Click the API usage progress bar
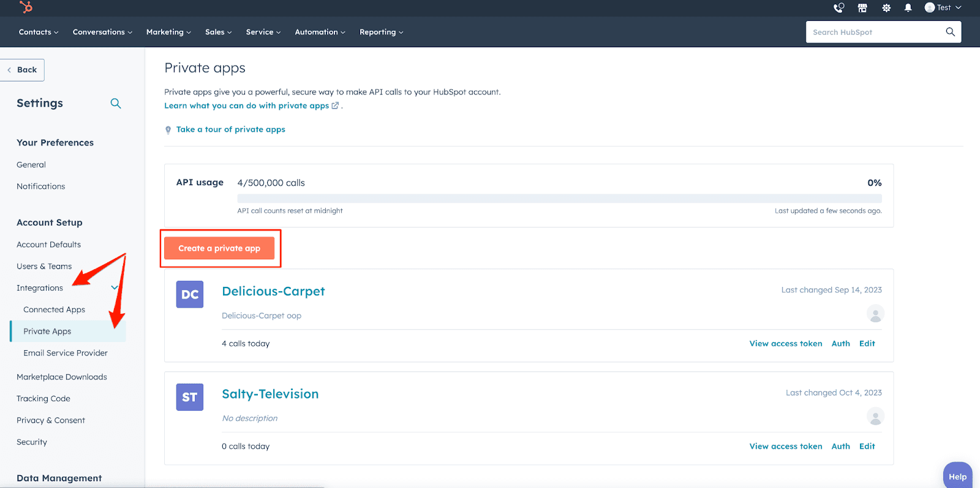This screenshot has height=488, width=980. coord(559,199)
